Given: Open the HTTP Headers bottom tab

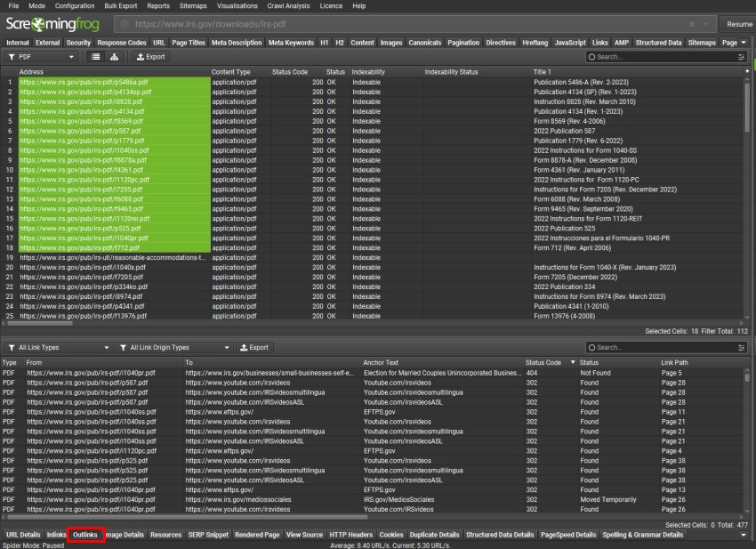Looking at the screenshot, I should 351,535.
